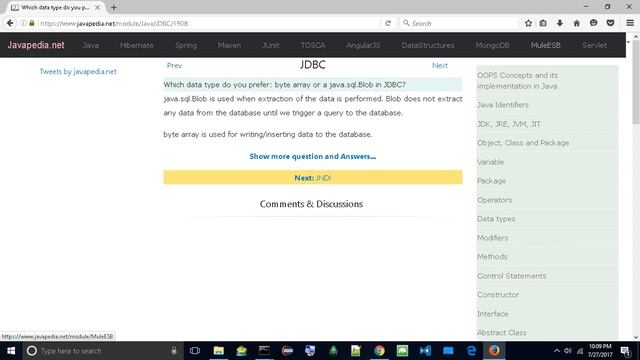The width and height of the screenshot is (640, 360).
Task: Open Tweets by javapedia.net link
Action: [x=78, y=71]
